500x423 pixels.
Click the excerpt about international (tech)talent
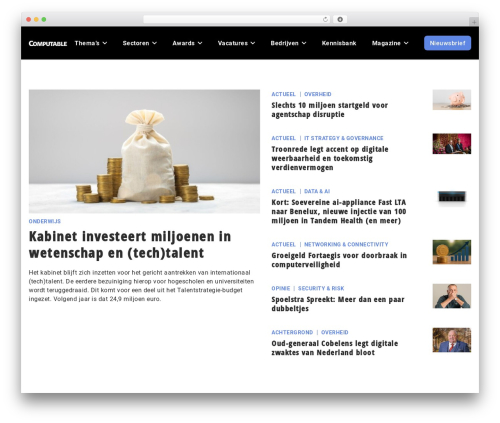(141, 286)
